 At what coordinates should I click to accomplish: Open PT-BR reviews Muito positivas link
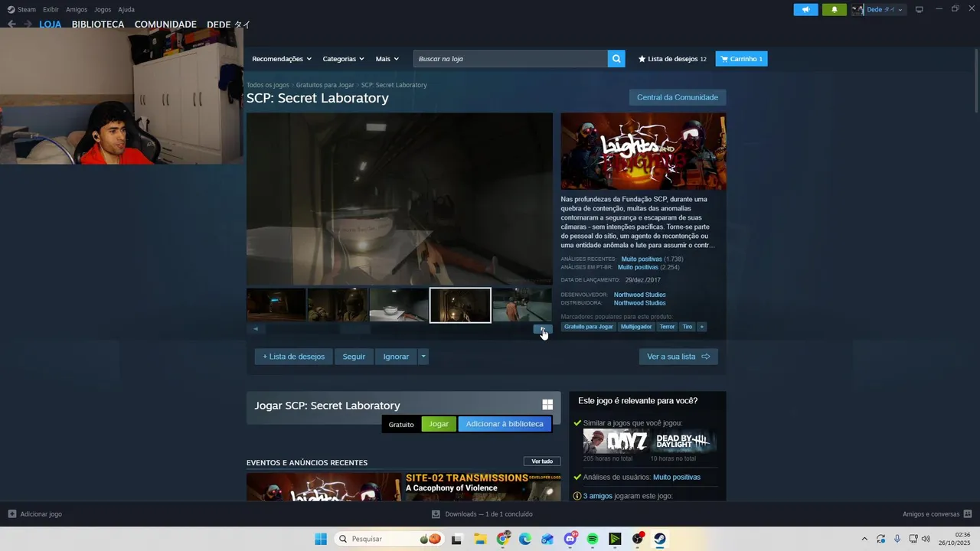pos(638,268)
